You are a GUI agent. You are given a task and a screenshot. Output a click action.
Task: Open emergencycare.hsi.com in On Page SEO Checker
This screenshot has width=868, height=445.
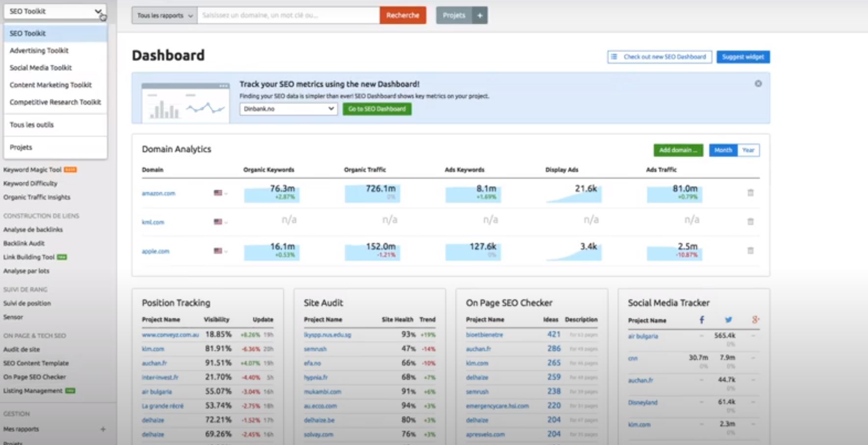click(x=498, y=406)
